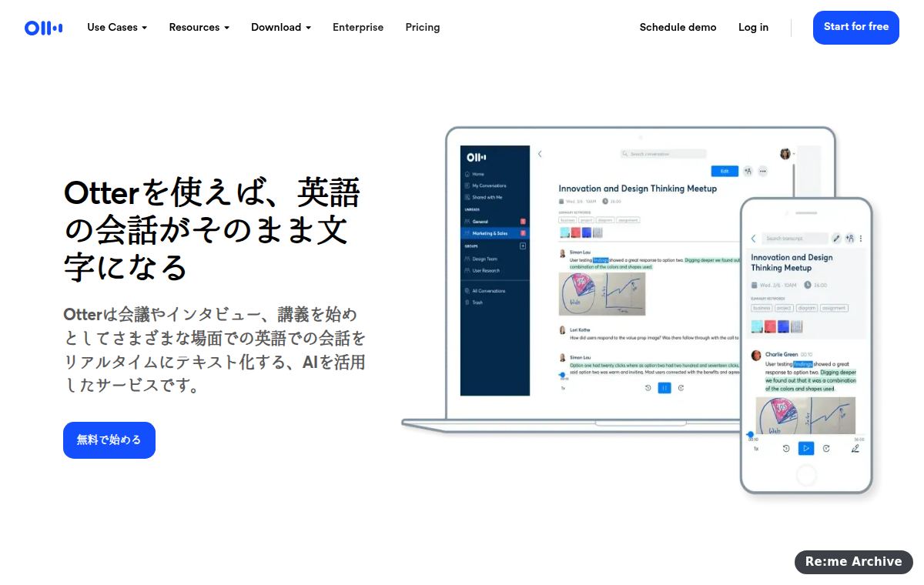This screenshot has width=924, height=585.
Task: Click the phone's round home button
Action: click(x=806, y=475)
